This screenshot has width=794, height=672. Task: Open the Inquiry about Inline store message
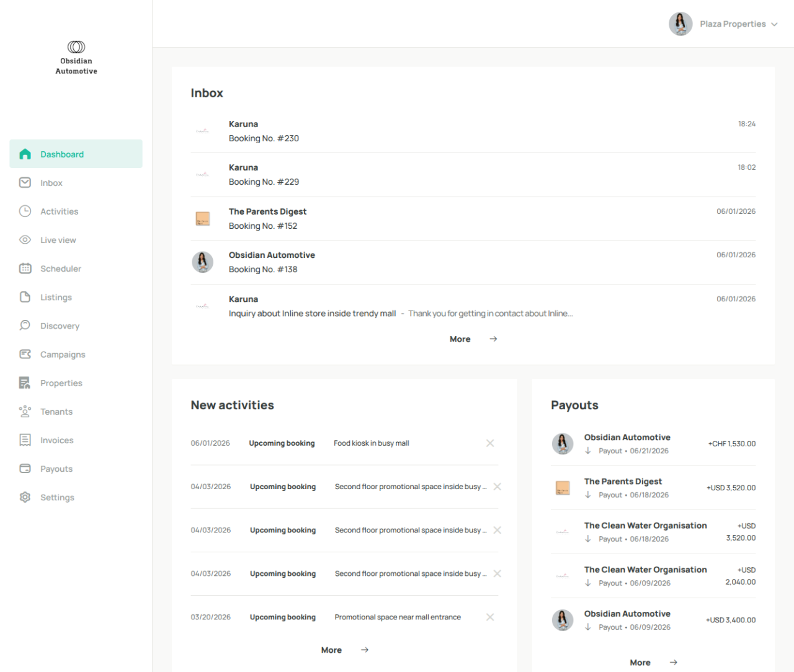pos(473,306)
